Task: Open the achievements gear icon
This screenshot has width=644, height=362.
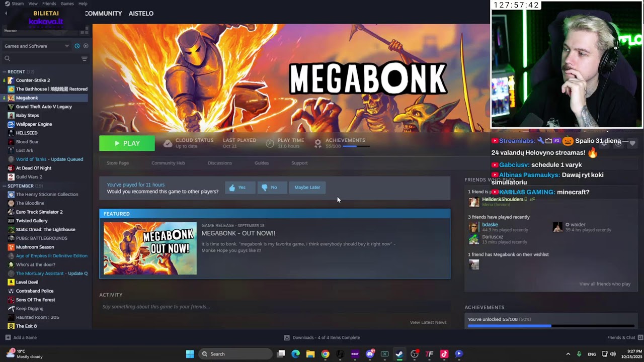Action: click(x=317, y=143)
